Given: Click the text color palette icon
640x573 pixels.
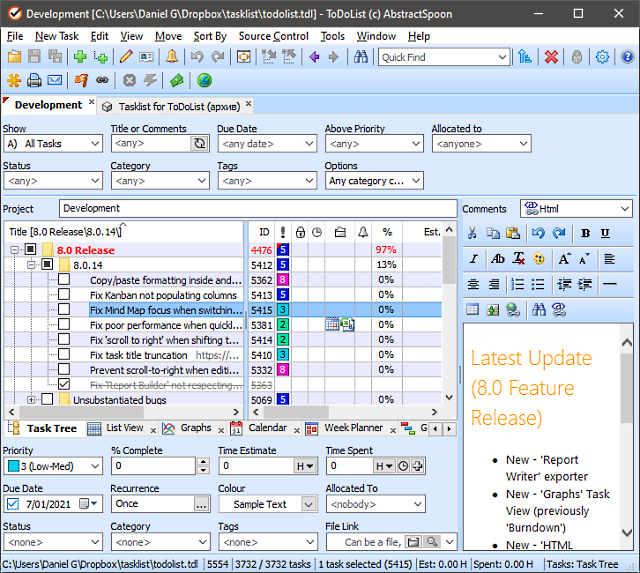Looking at the screenshot, I should 538,259.
